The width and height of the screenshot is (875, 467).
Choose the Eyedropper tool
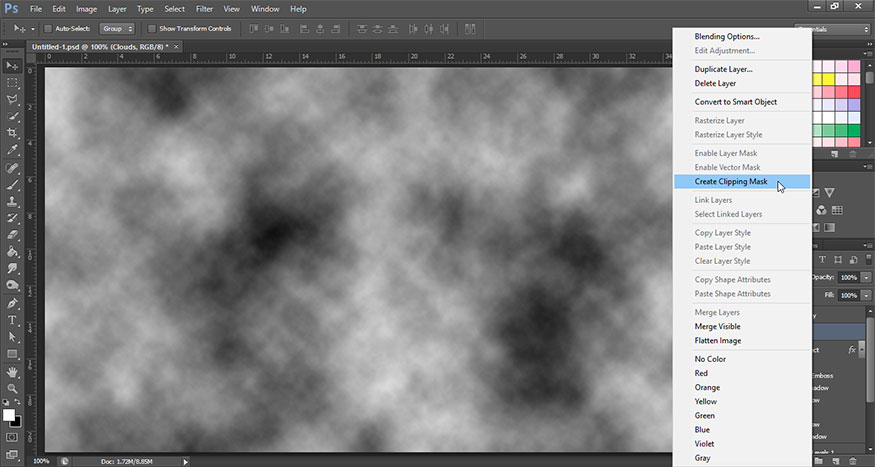pyautogui.click(x=13, y=150)
